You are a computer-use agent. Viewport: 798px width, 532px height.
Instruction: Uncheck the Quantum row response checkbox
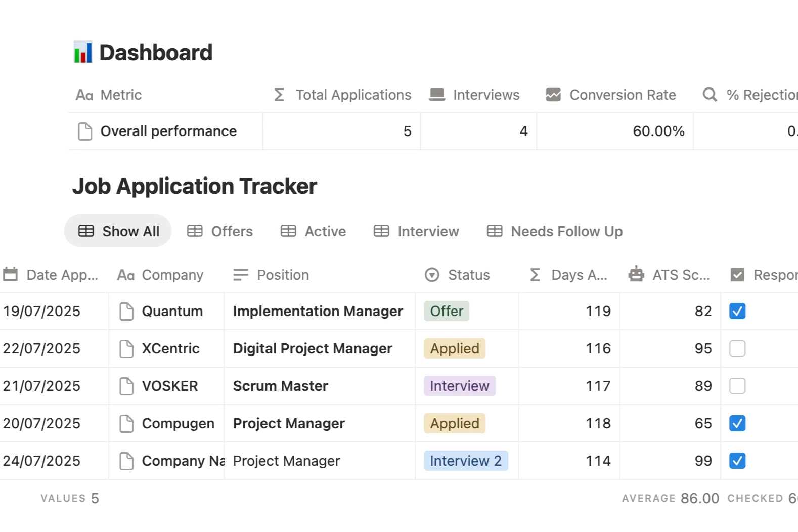pyautogui.click(x=737, y=312)
